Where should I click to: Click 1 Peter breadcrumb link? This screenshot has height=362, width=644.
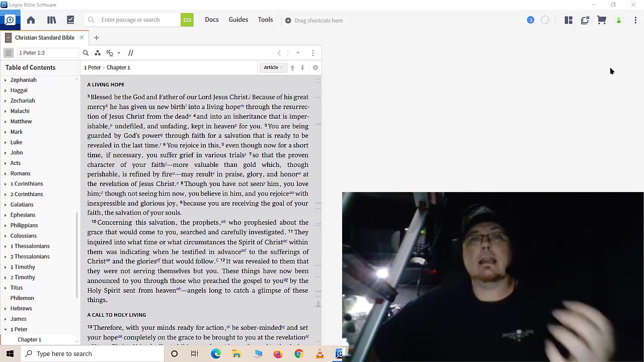tap(92, 67)
